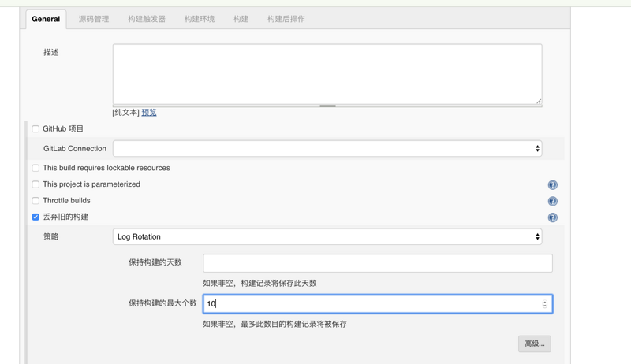Jump to the 构建后操作 tab
This screenshot has width=631, height=364.
(x=286, y=19)
